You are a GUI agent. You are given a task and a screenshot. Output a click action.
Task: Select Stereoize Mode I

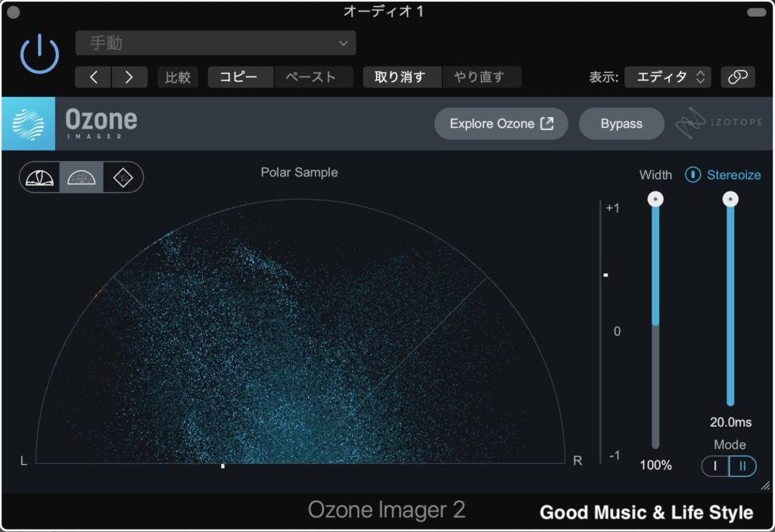[x=715, y=465]
